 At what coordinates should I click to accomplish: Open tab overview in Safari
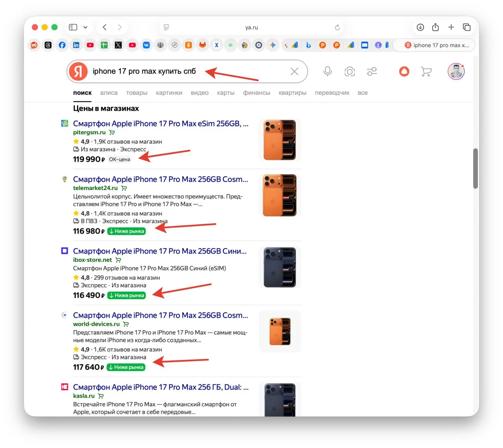pyautogui.click(x=466, y=27)
